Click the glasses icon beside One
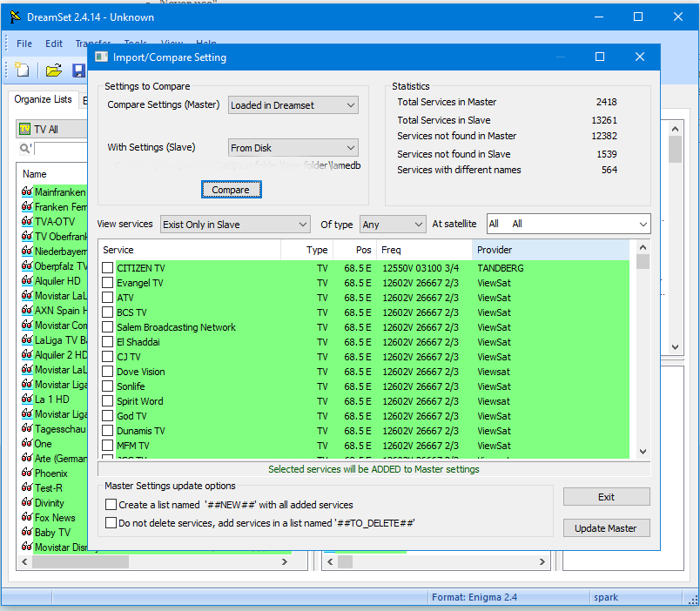700x611 pixels. pos(27,444)
